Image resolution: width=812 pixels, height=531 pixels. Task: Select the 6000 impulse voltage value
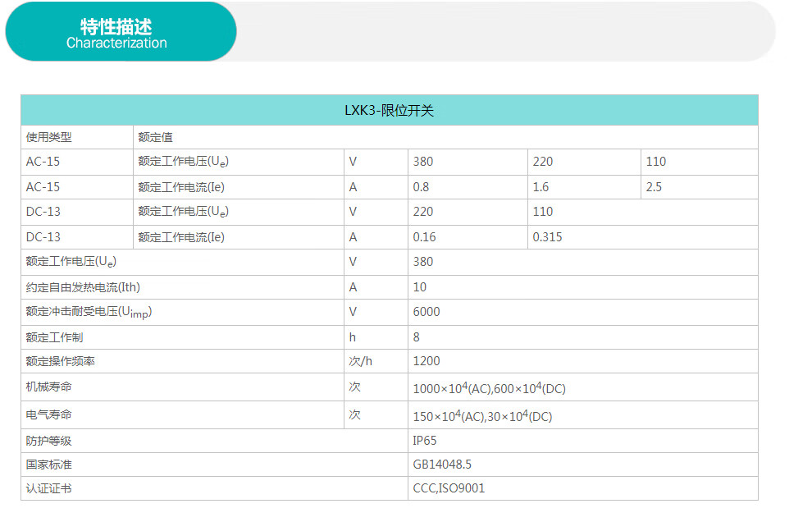pos(427,312)
